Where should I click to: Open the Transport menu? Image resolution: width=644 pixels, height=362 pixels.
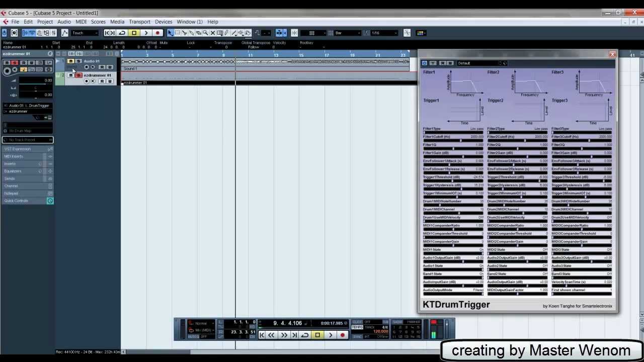(139, 22)
